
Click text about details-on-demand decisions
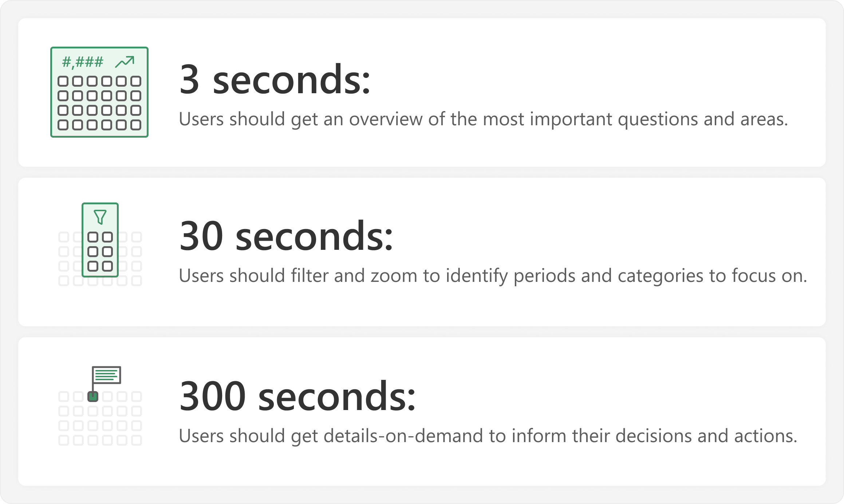coord(488,436)
